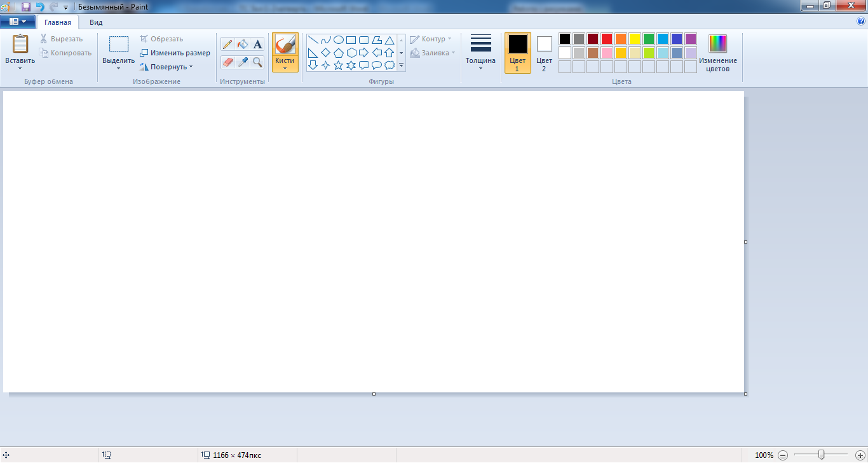The width and height of the screenshot is (868, 463).
Task: Switch to the Главная tab
Action: tap(57, 22)
